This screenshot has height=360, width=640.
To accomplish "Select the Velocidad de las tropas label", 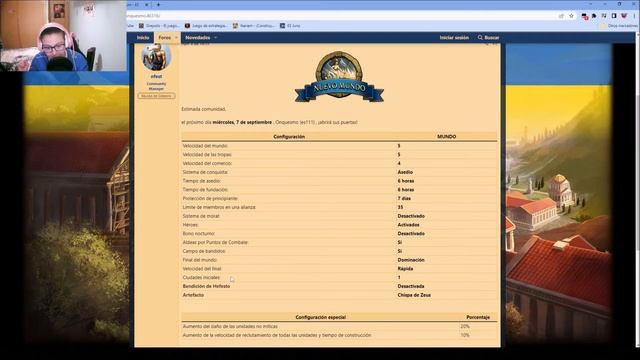I will 207,155.
